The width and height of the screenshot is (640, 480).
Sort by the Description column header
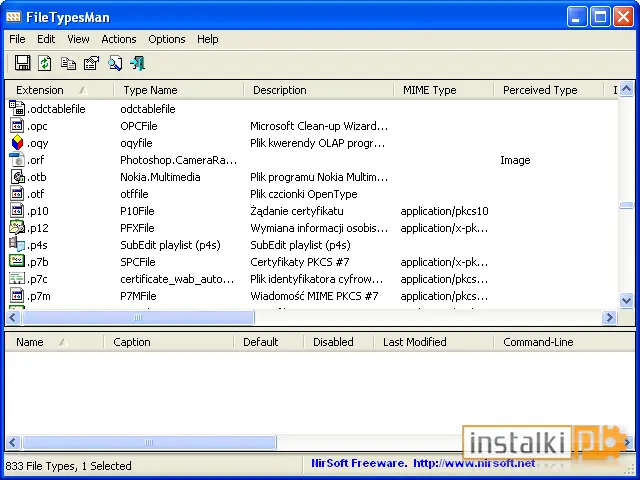click(319, 90)
